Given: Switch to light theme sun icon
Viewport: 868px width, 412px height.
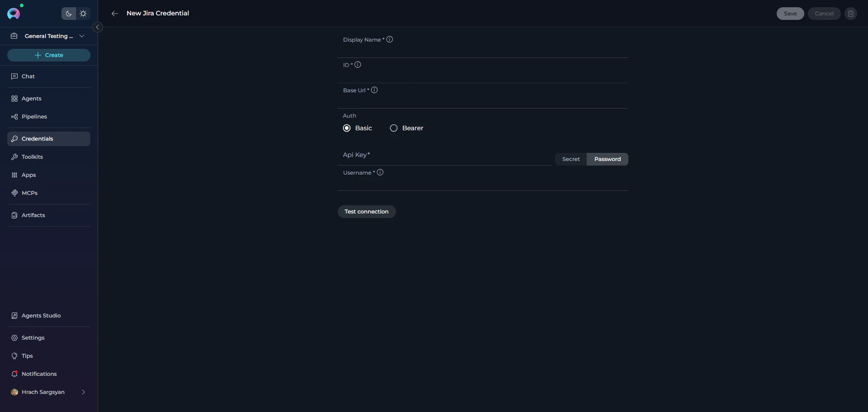Looking at the screenshot, I should (83, 14).
